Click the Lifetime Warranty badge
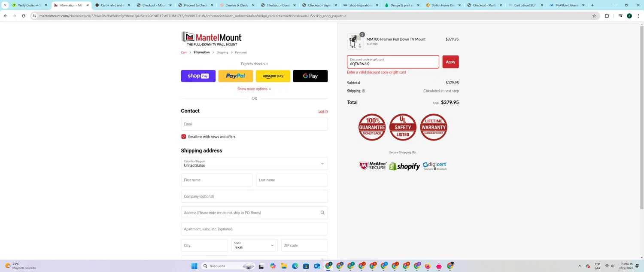The width and height of the screenshot is (644, 272). (x=434, y=127)
